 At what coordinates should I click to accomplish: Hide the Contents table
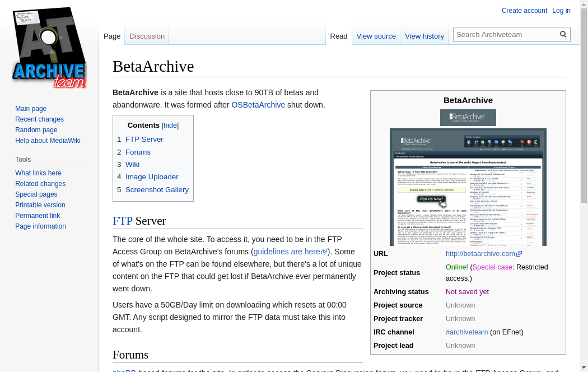pos(170,125)
